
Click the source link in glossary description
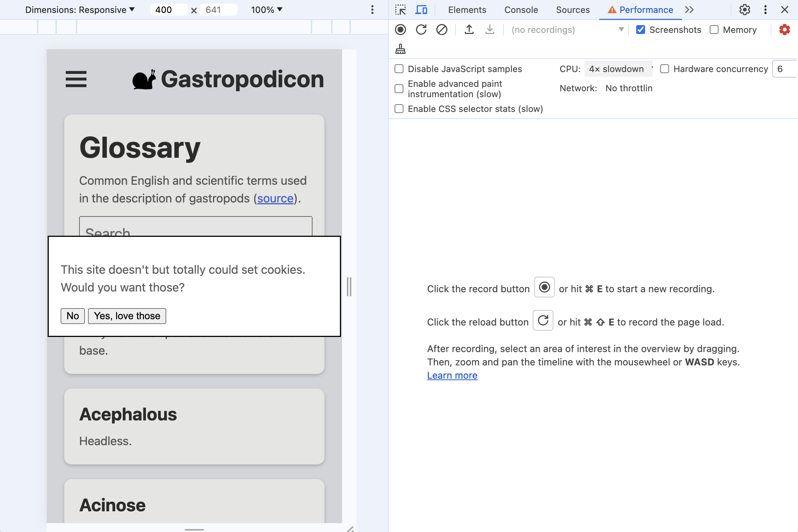pyautogui.click(x=275, y=198)
